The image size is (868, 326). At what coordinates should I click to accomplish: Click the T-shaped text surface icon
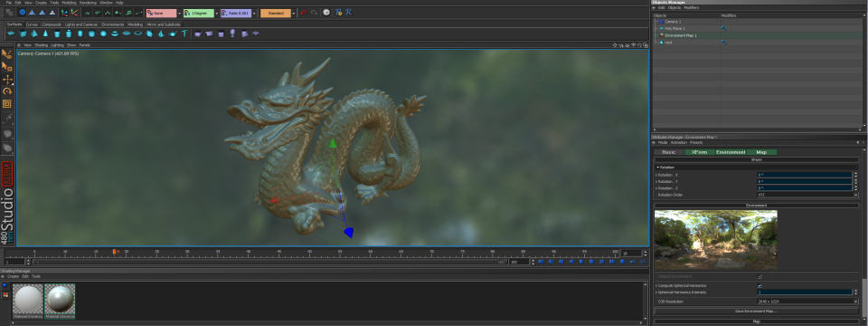click(x=184, y=34)
